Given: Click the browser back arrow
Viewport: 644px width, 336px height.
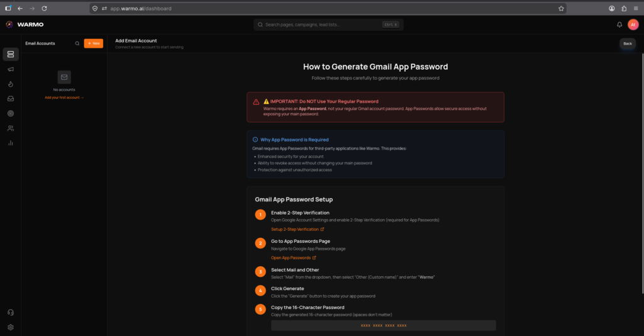Looking at the screenshot, I should (x=20, y=8).
